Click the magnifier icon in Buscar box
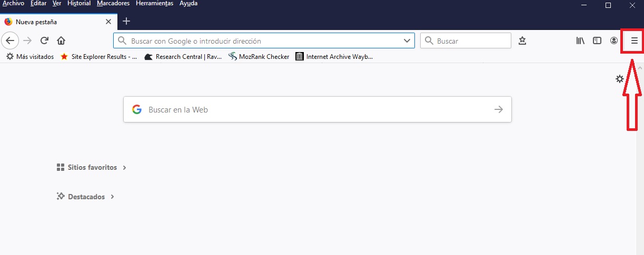This screenshot has width=644, height=255. (429, 40)
